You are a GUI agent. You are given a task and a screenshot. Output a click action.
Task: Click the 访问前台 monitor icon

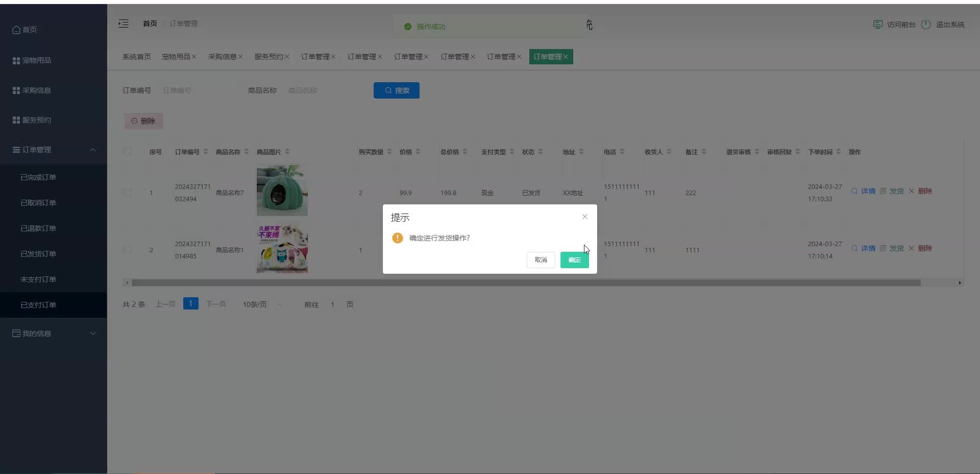878,25
